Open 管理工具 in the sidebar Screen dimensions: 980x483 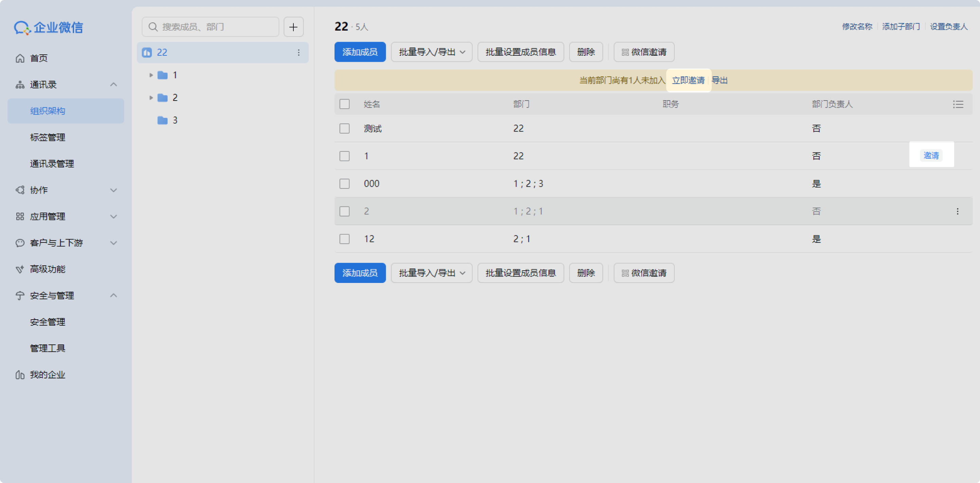pos(48,348)
